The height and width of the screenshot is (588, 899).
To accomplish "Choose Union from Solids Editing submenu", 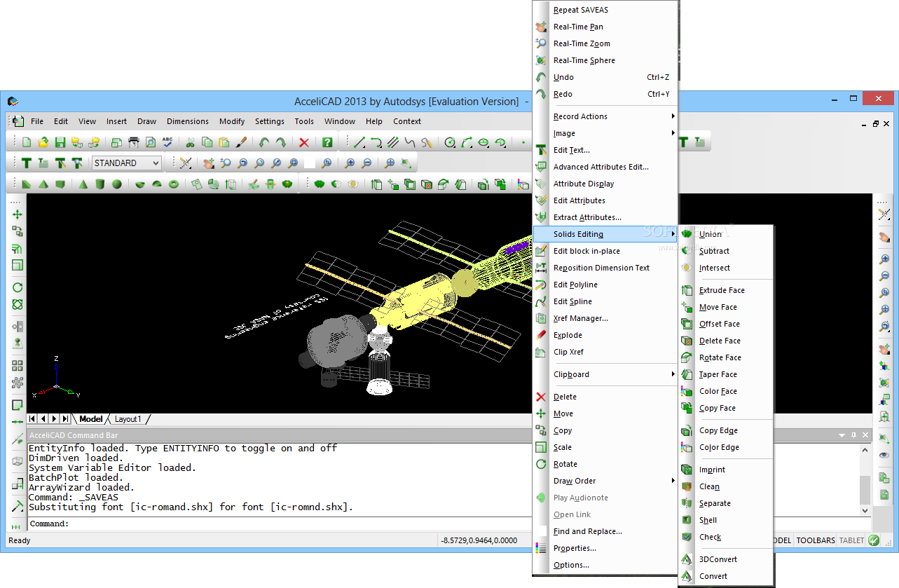I will pos(725,234).
